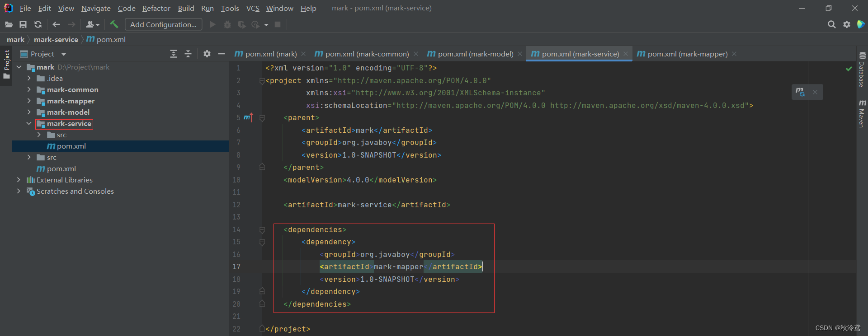Click the Collapse All icon in Project panel
This screenshot has width=868, height=336.
click(188, 54)
